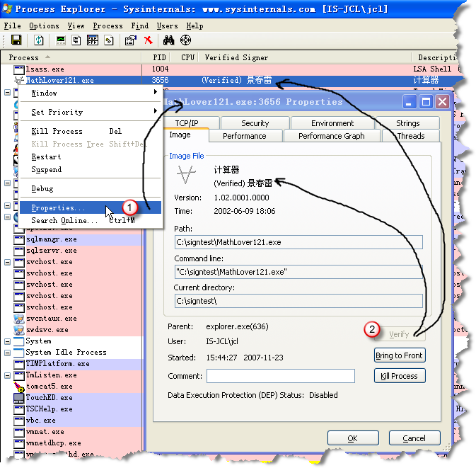Open the Help menu
The image size is (476, 468).
pos(195,25)
